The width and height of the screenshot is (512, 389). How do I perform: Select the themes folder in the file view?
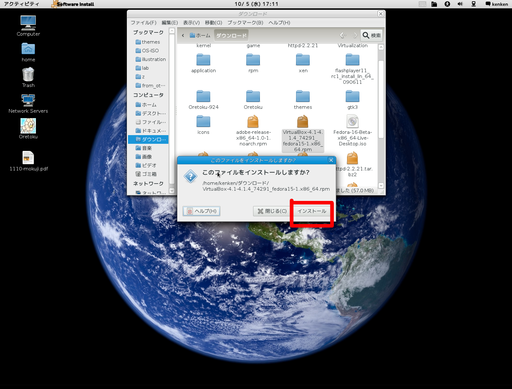tap(303, 100)
